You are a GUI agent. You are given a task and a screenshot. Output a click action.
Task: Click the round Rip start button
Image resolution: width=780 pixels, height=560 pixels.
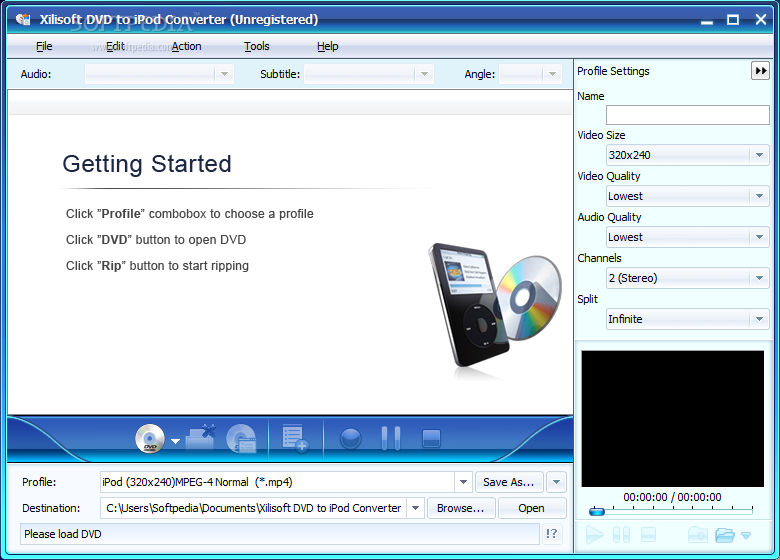point(351,439)
